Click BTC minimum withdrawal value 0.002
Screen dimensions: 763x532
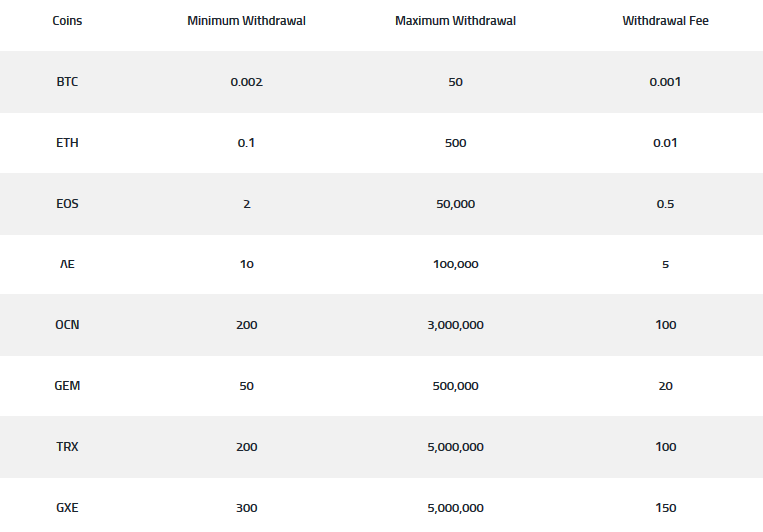tap(247, 82)
